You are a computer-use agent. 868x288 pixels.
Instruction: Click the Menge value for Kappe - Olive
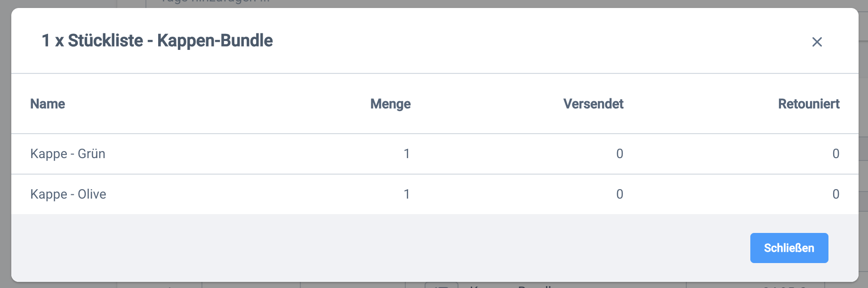[407, 194]
